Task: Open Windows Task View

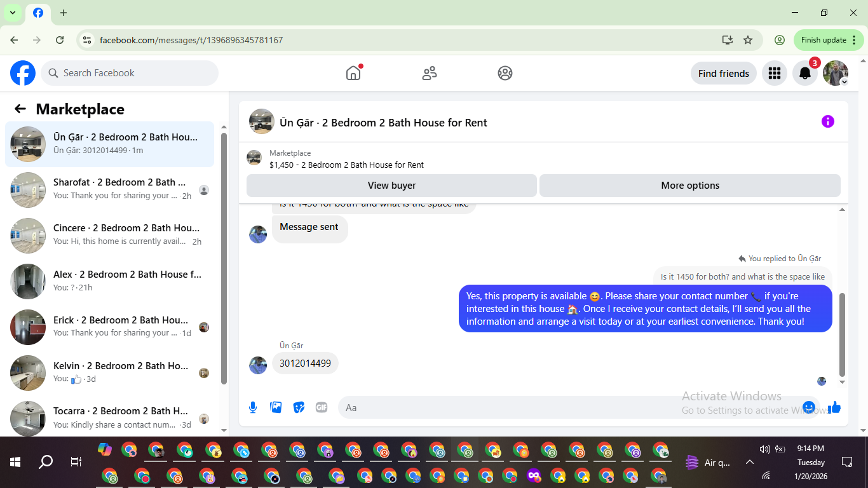Action: [x=76, y=462]
